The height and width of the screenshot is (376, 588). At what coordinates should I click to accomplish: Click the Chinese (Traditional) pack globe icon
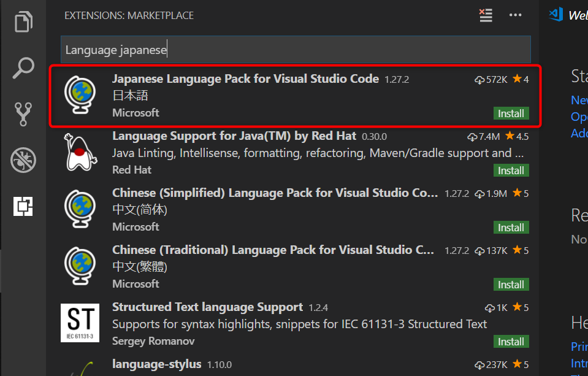80,266
